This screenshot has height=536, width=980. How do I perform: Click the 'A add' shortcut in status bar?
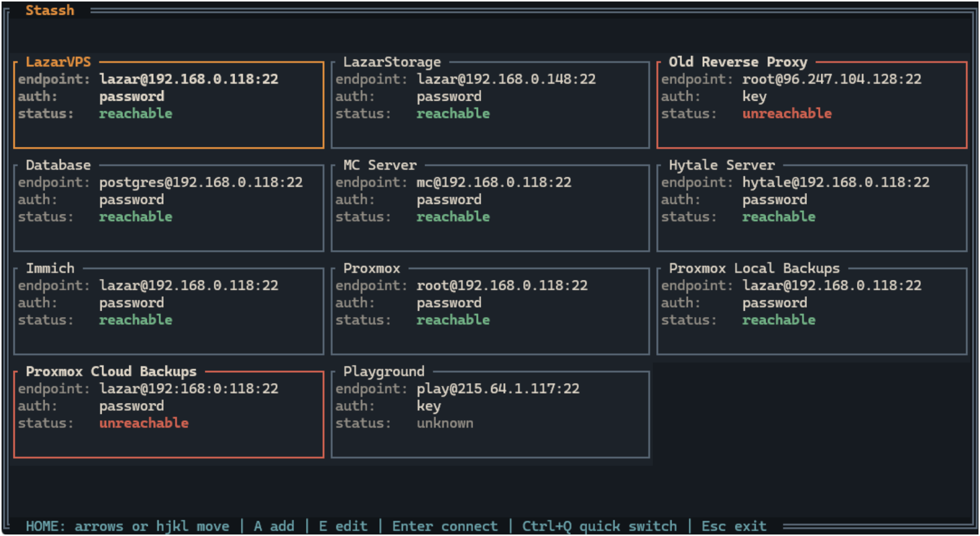coord(274,526)
